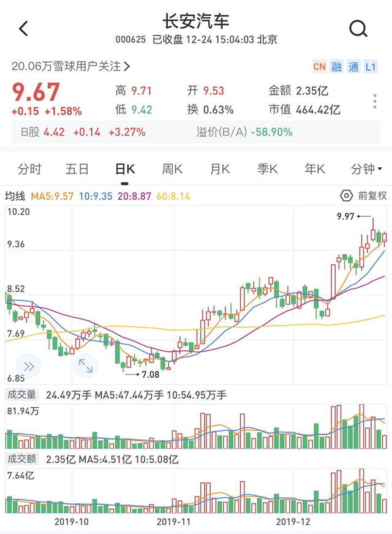Screen dimensions: 392x534
Task: Select the 周K weekly chart tab
Action: 172,169
